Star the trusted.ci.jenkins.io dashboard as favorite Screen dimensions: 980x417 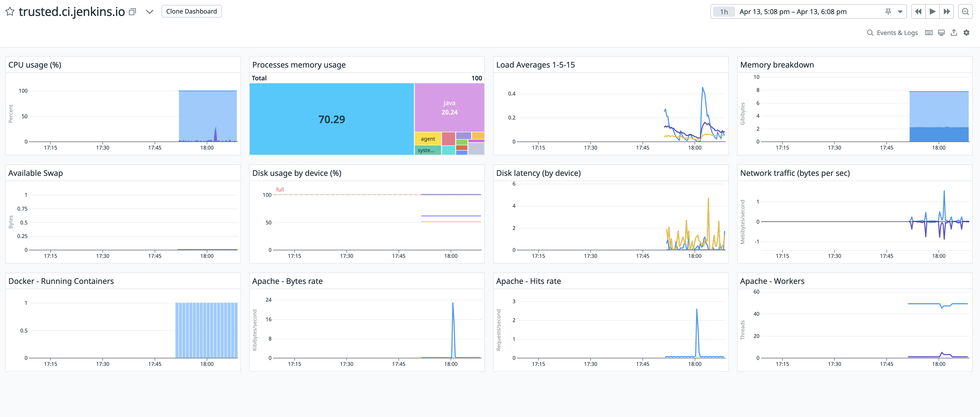coord(10,11)
